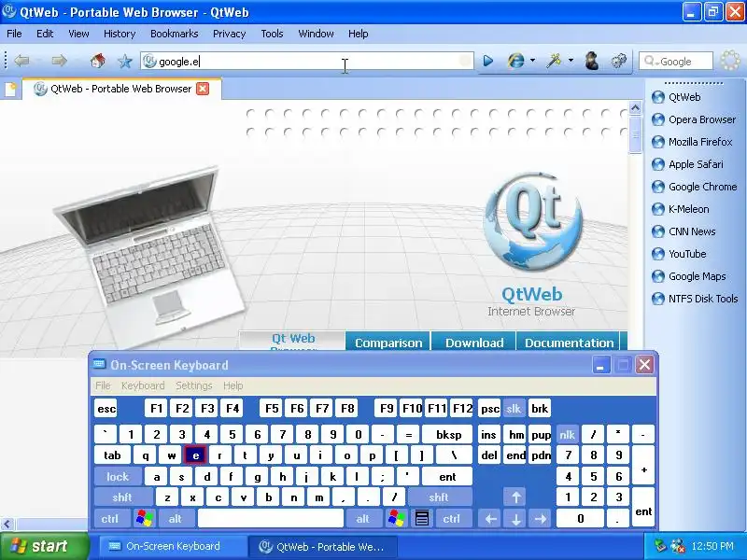
Task: Switch to the Documentation page tab
Action: (569, 343)
